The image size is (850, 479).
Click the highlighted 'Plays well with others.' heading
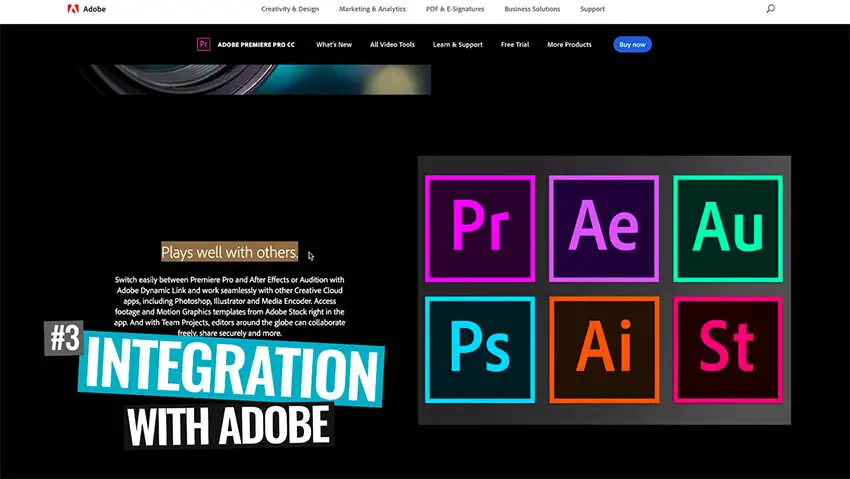pyautogui.click(x=230, y=252)
